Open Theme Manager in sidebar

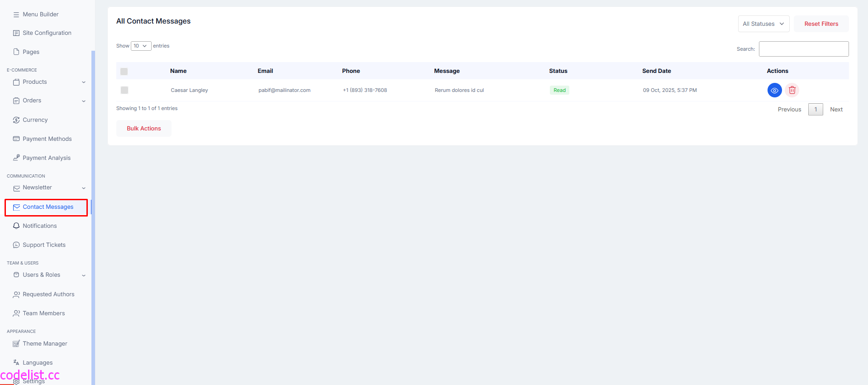[x=45, y=344]
